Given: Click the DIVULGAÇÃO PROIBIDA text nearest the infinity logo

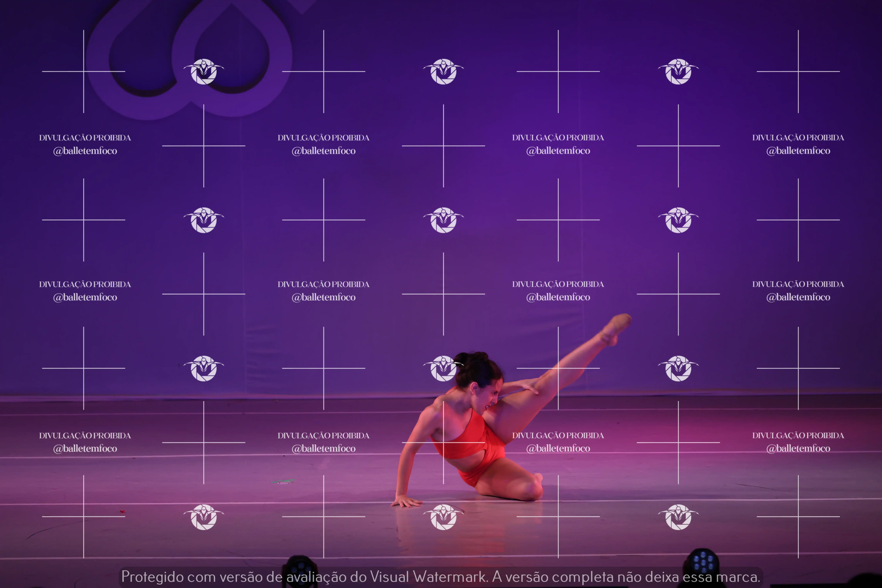Looking at the screenshot, I should (85, 138).
